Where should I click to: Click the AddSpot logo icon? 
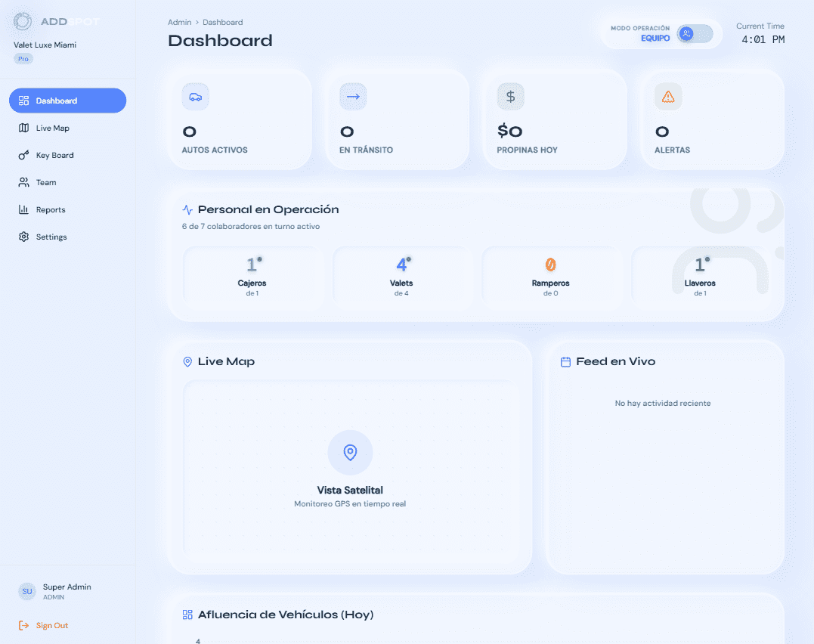tap(23, 21)
